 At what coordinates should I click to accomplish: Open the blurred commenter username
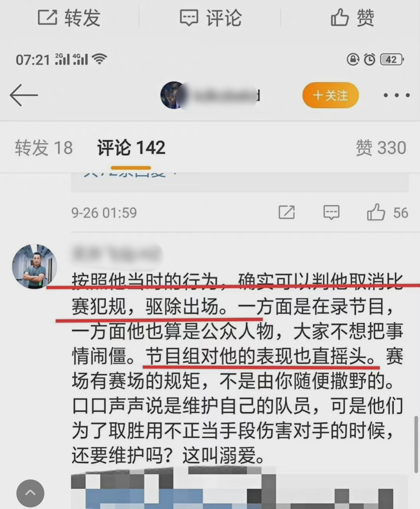(117, 253)
